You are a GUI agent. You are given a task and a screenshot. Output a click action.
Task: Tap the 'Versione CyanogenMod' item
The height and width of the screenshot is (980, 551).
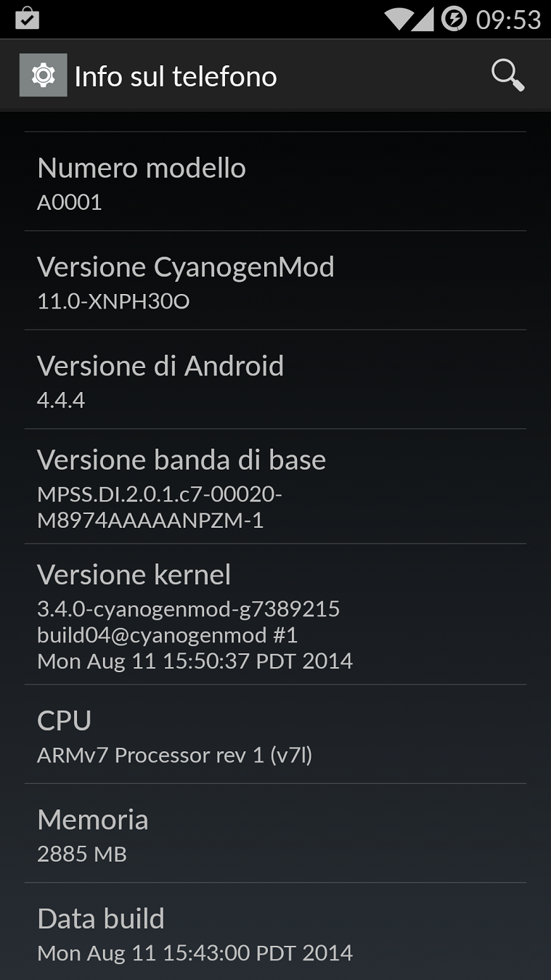pyautogui.click(x=275, y=280)
